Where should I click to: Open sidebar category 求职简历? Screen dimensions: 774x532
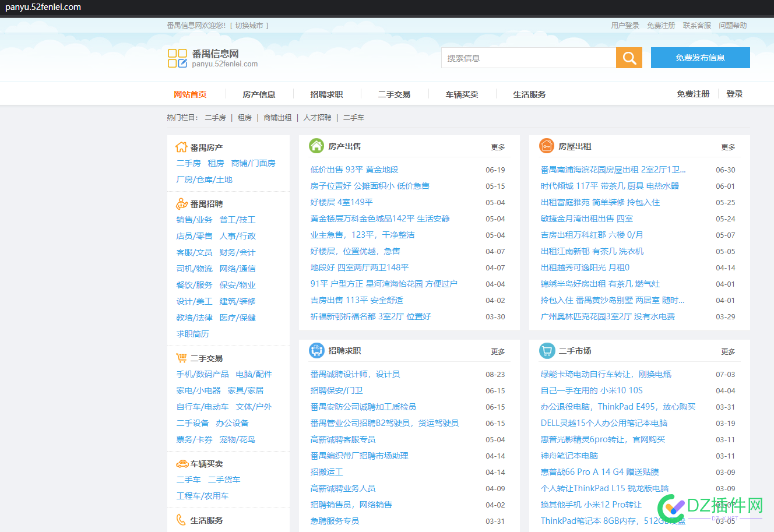point(193,334)
